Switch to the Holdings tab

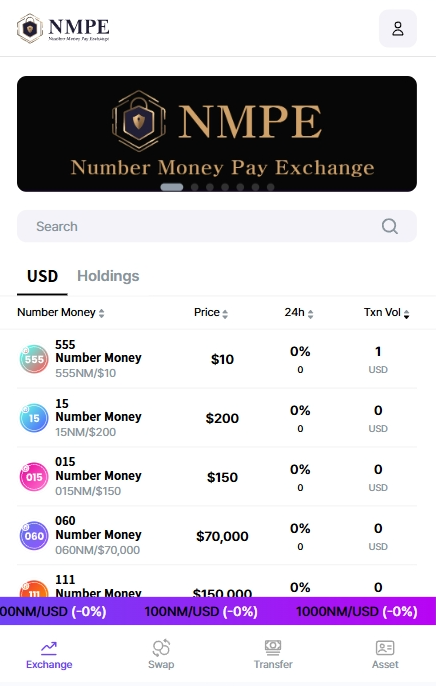tap(108, 276)
